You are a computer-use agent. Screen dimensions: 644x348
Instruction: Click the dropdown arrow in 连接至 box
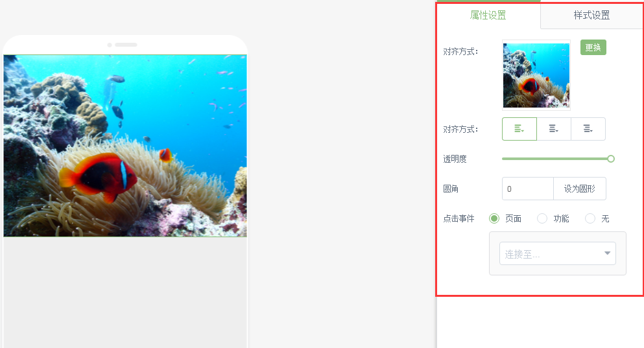607,253
